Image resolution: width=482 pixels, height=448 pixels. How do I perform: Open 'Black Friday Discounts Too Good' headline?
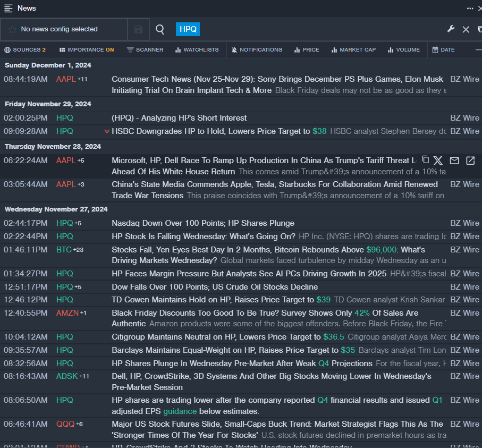pos(265,318)
